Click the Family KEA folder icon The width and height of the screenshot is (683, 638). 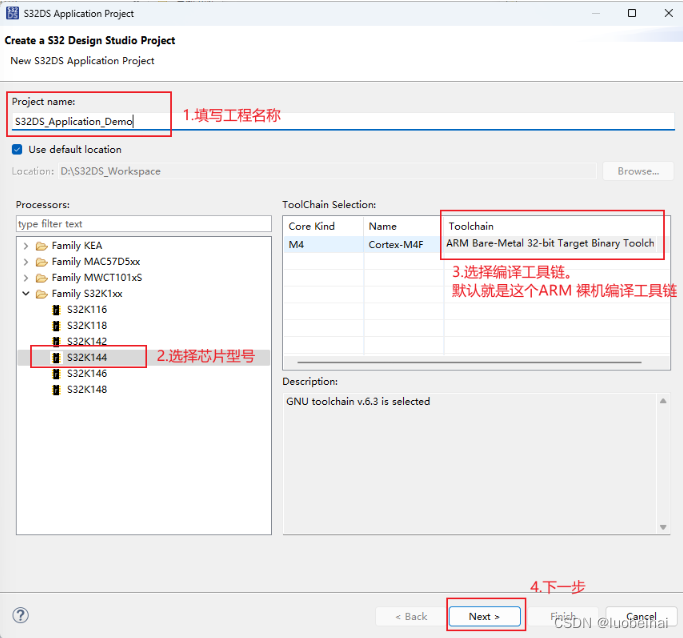coord(42,246)
